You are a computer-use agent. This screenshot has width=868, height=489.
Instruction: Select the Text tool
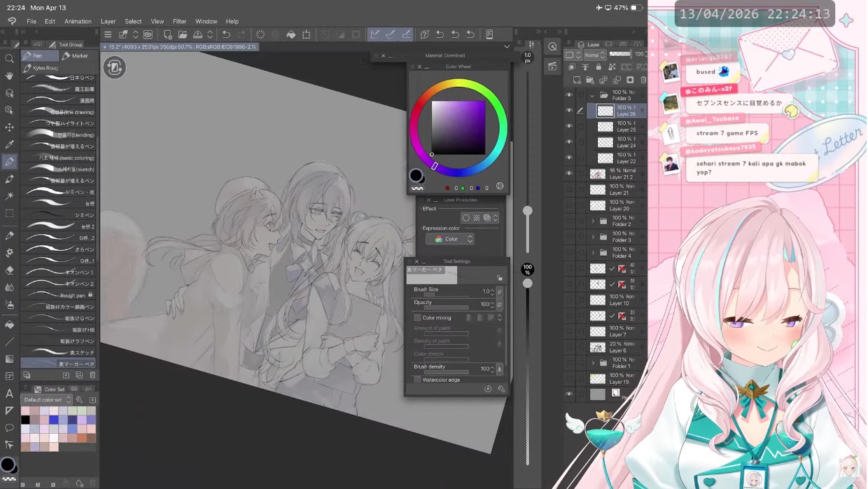9,394
